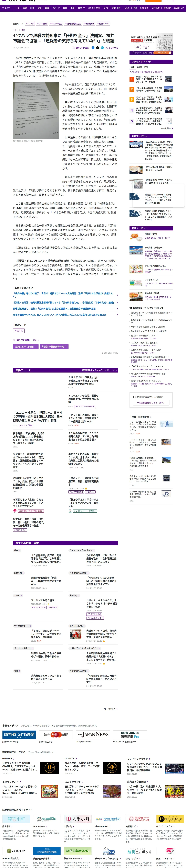This screenshot has height=868, width=186.
Task: Click 読売新聞オンラインのトップページ link
Action: click(100, 370)
